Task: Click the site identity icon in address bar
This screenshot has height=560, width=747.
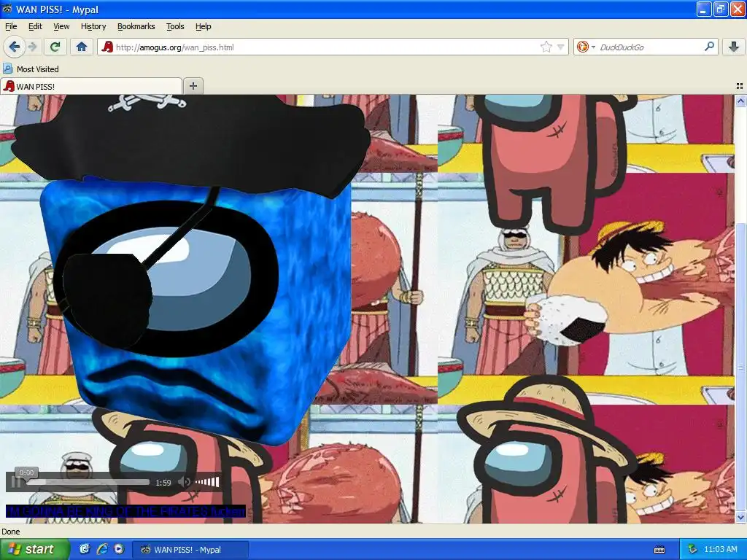Action: pos(107,47)
